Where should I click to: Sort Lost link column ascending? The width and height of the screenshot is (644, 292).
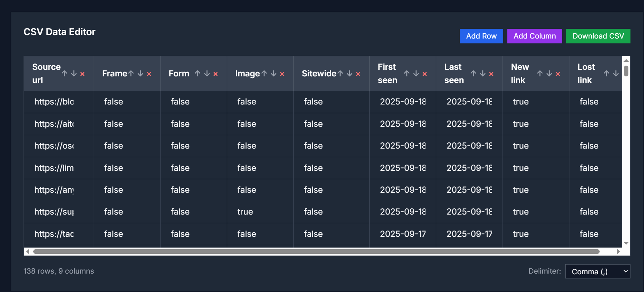pos(607,74)
